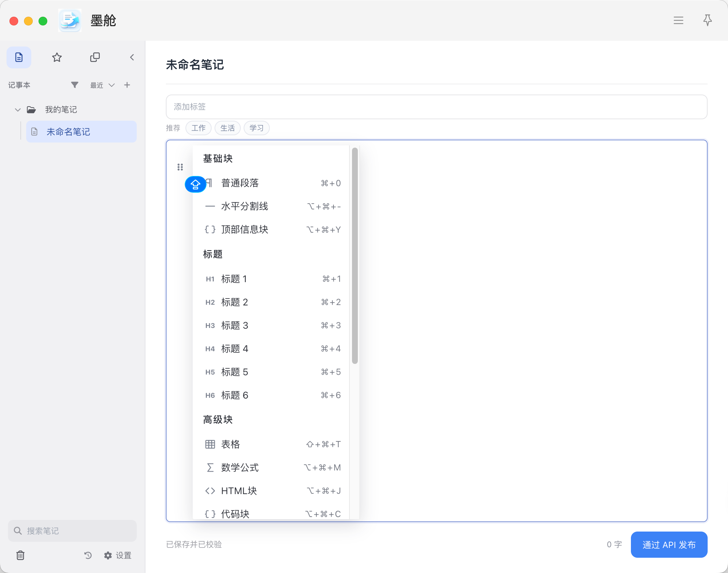The height and width of the screenshot is (573, 728).
Task: Open the notes document tab icon
Action: (x=19, y=57)
